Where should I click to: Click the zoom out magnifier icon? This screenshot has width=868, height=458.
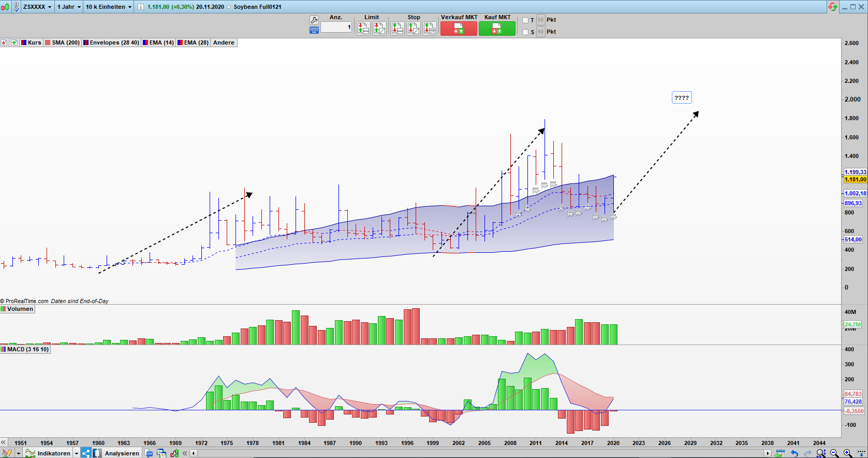pos(834,453)
